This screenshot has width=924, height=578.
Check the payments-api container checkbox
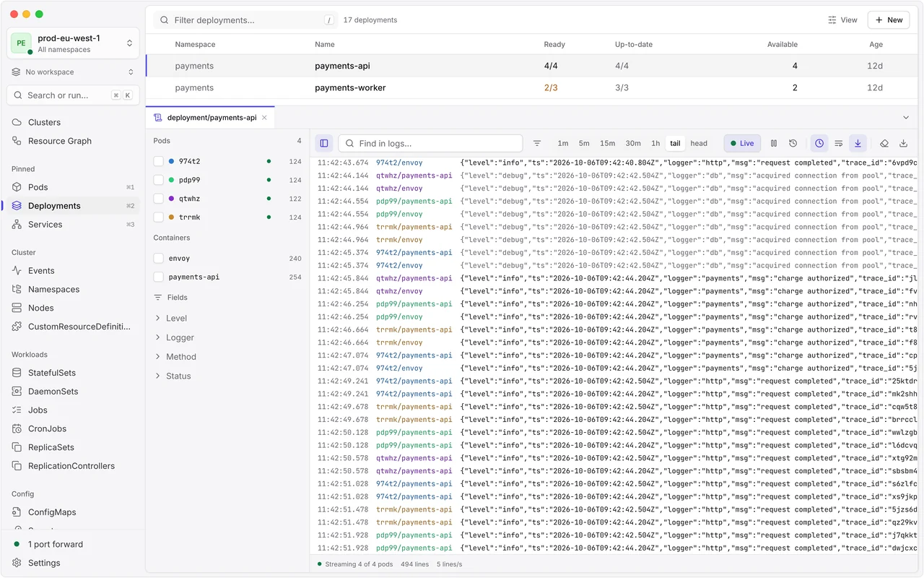(x=159, y=277)
